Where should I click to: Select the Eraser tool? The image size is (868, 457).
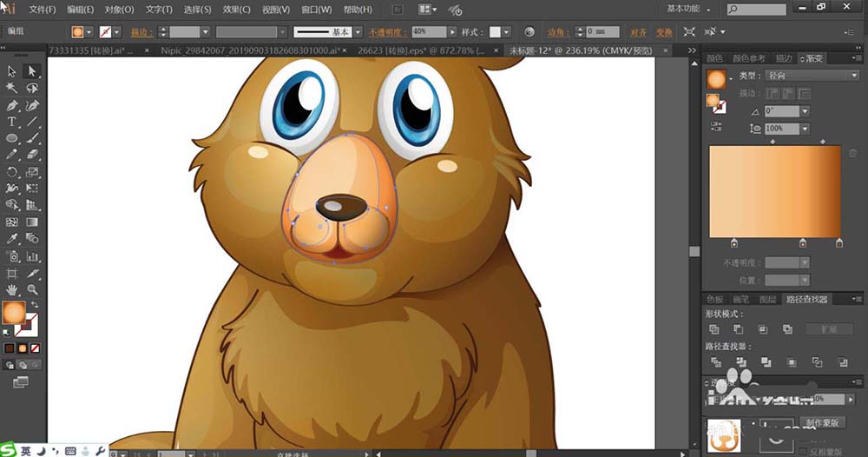(x=32, y=156)
